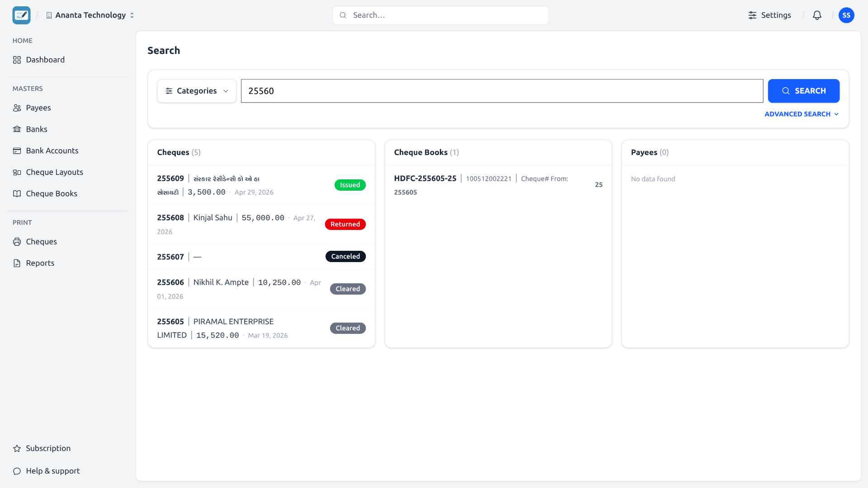Open the Ananta Technology organization switcher
Screen dimensions: 868x488
coord(90,15)
